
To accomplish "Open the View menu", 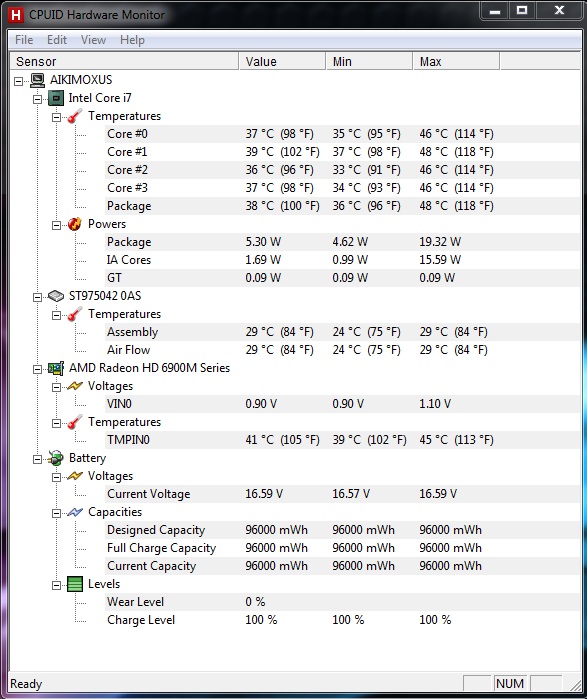I will tap(93, 40).
